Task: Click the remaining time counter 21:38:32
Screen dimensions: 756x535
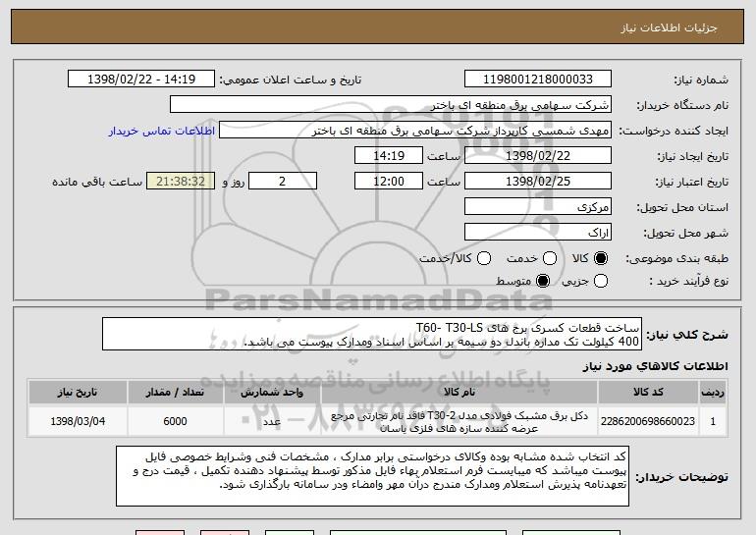Action: tap(181, 182)
